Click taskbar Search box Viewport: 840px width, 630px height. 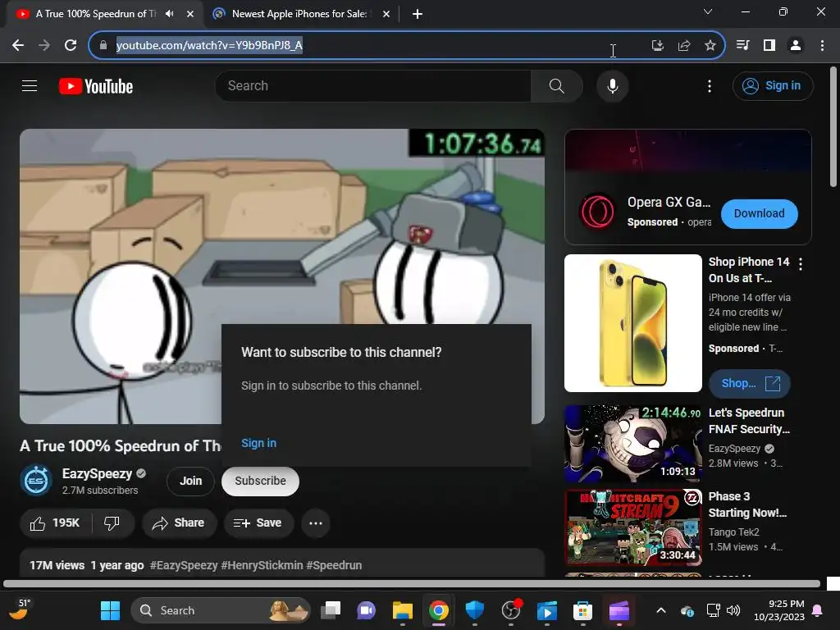(x=220, y=610)
